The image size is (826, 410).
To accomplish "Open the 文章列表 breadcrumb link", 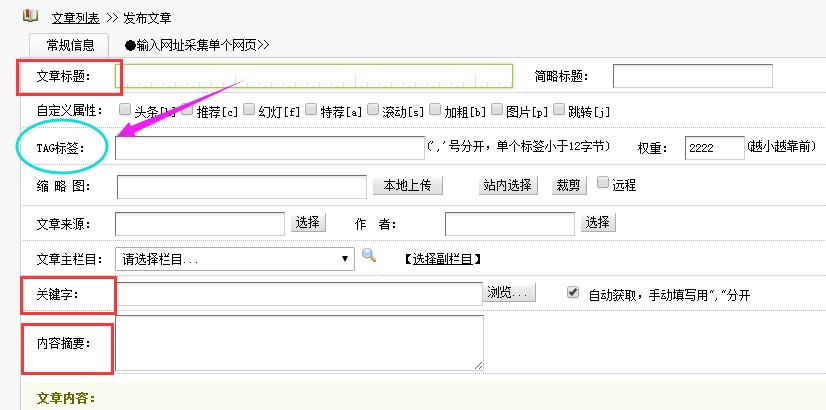I will coord(76,17).
